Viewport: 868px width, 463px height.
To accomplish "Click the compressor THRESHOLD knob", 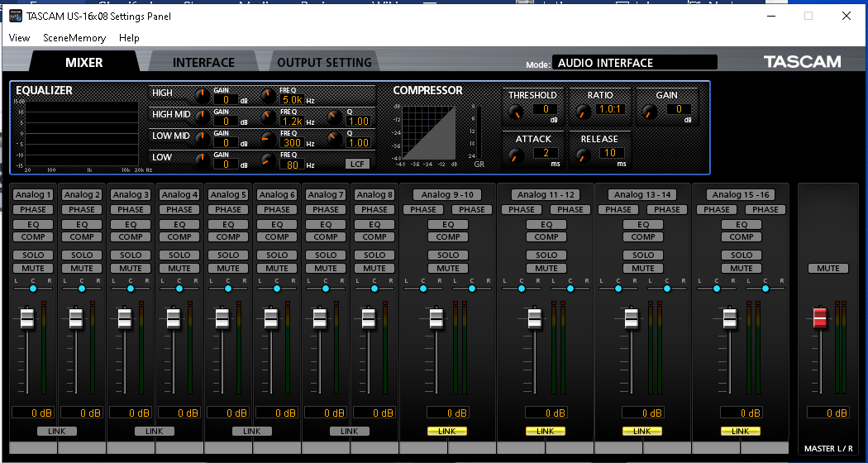I will (516, 112).
